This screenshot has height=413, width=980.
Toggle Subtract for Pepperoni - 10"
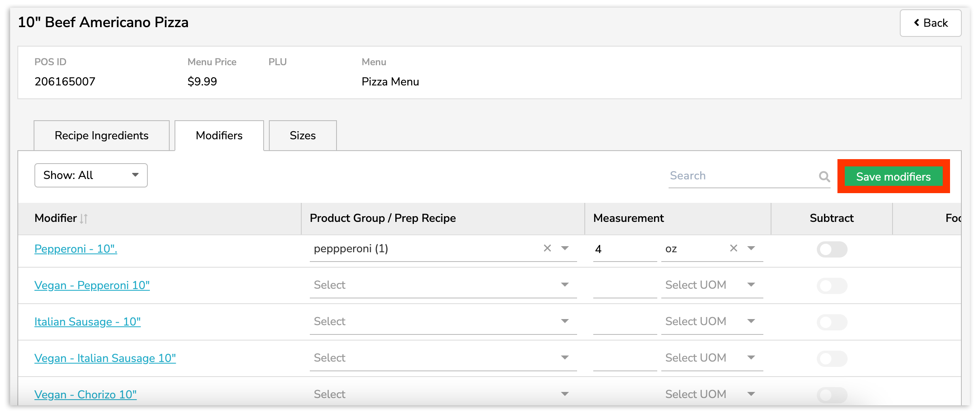pos(832,249)
